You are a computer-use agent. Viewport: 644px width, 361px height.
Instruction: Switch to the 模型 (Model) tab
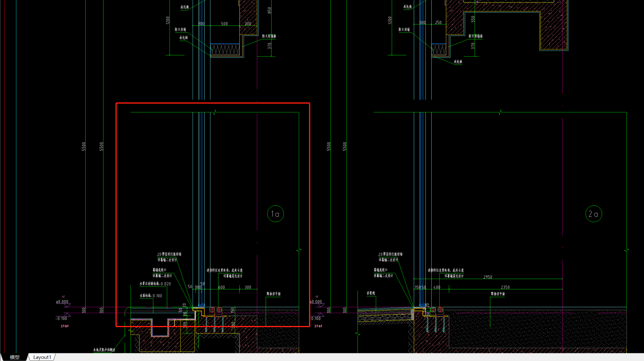(15, 357)
